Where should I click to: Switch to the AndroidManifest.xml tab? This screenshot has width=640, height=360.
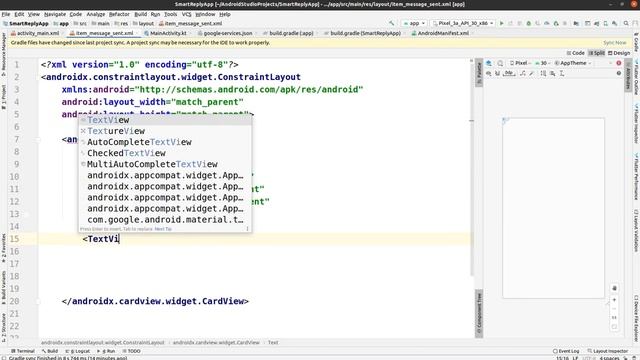click(440, 33)
